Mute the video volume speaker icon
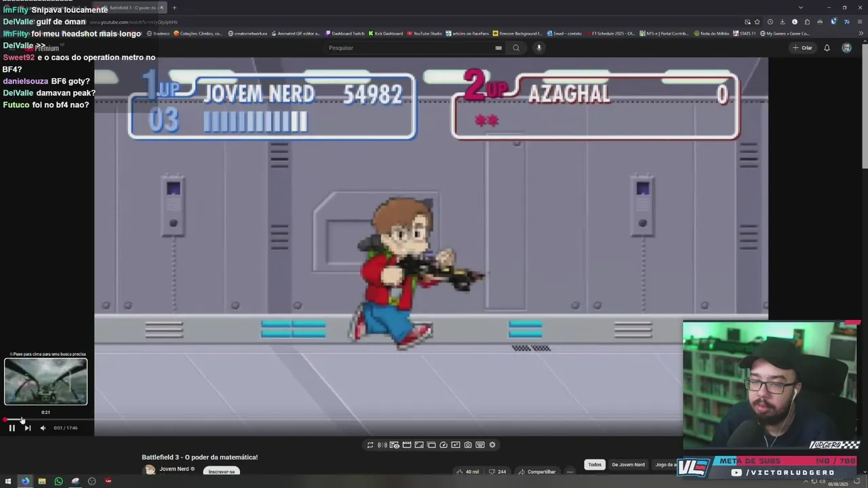The height and width of the screenshot is (488, 868). click(x=43, y=428)
